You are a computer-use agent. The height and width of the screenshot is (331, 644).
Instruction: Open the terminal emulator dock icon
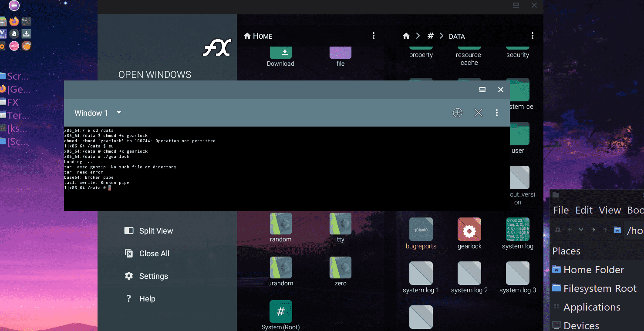pyautogui.click(x=26, y=21)
